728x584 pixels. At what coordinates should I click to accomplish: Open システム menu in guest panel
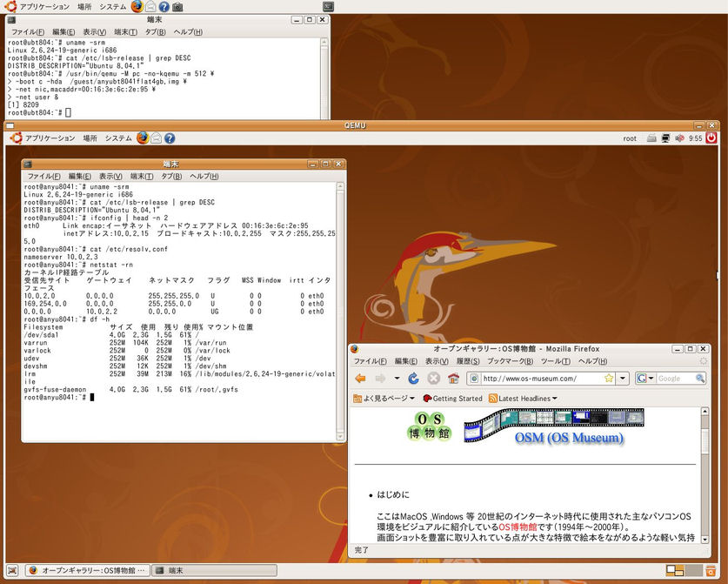pos(118,138)
